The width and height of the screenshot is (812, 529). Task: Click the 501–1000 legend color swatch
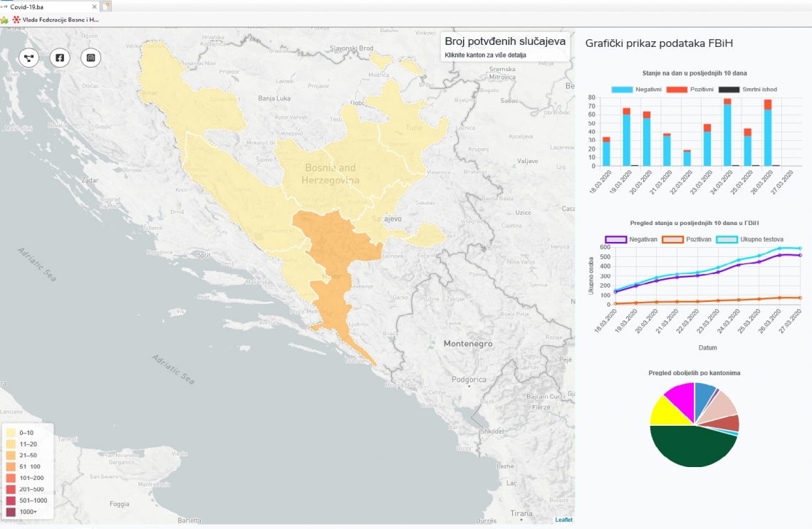coord(11,501)
